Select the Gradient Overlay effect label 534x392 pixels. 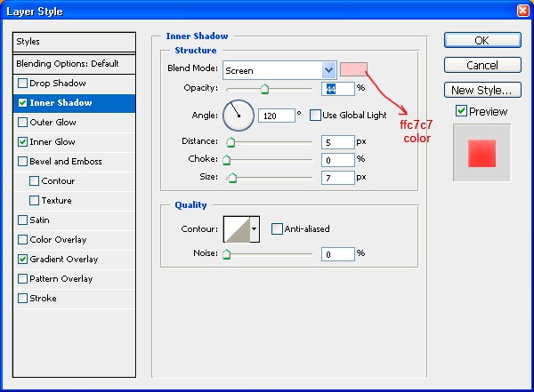coord(64,260)
